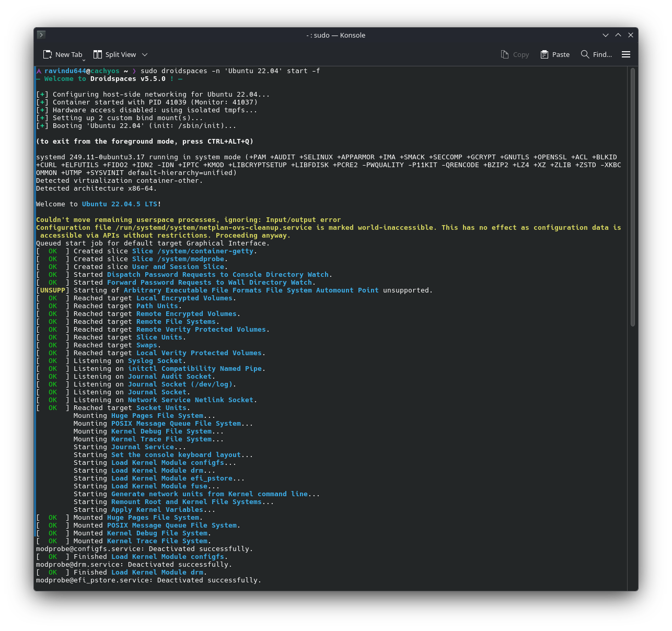Click 'Finished Load Kernel Module drm' line
This screenshot has height=631, width=672.
[121, 572]
